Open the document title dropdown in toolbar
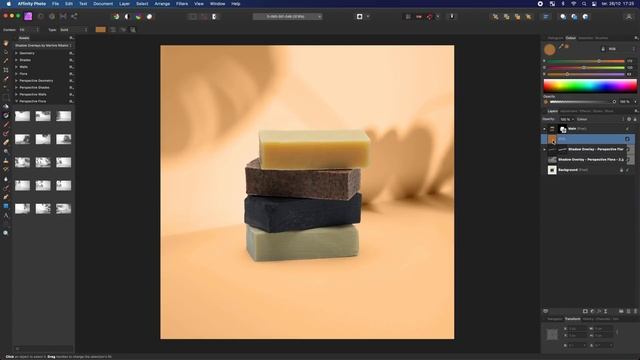 tap(287, 17)
